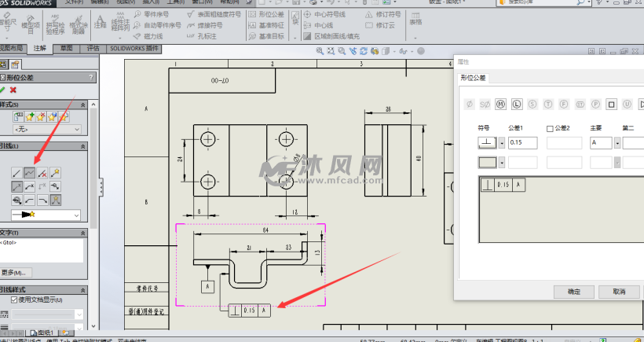Switch to the SOLIDWORKS 插件 tab

(x=134, y=48)
